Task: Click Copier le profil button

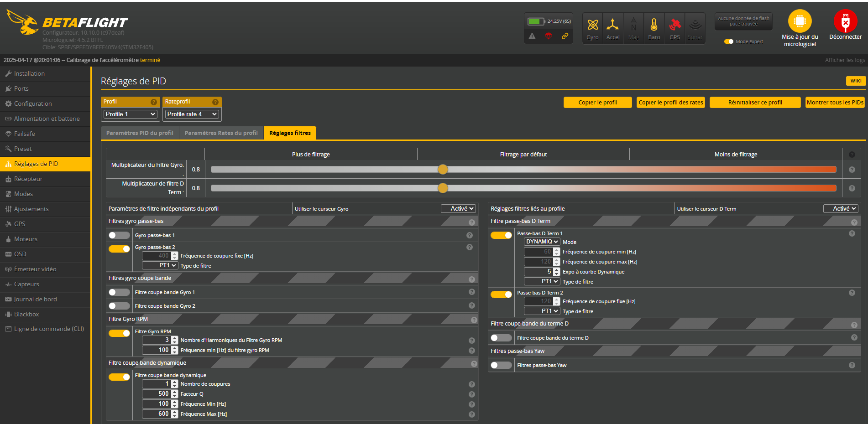Action: click(597, 103)
